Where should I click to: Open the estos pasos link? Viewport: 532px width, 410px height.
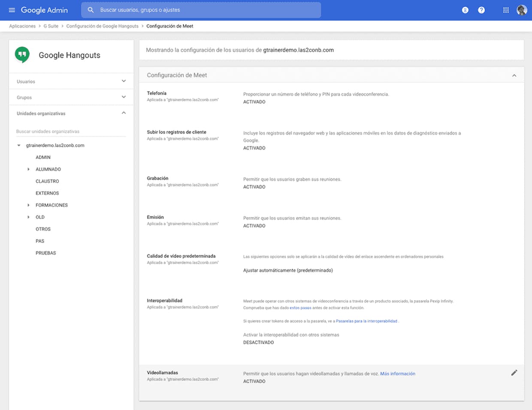click(x=300, y=308)
